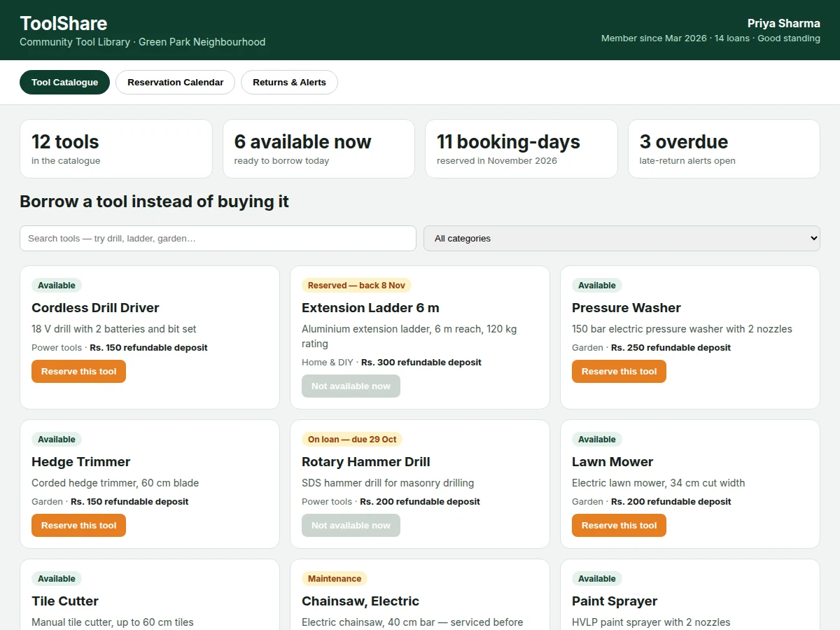Select the 3 overdue stat card
840x630 pixels.
click(x=724, y=148)
